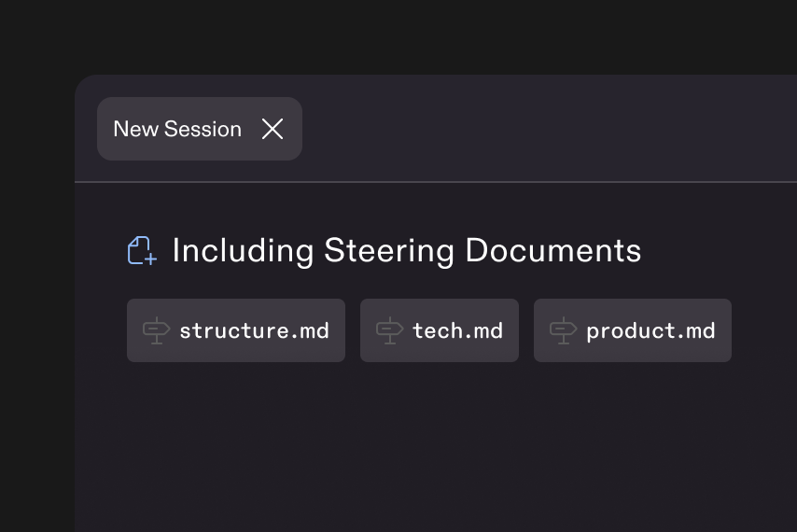Screen dimensions: 797x532
Task: Click dark background left of the session panel
Action: tap(37, 280)
